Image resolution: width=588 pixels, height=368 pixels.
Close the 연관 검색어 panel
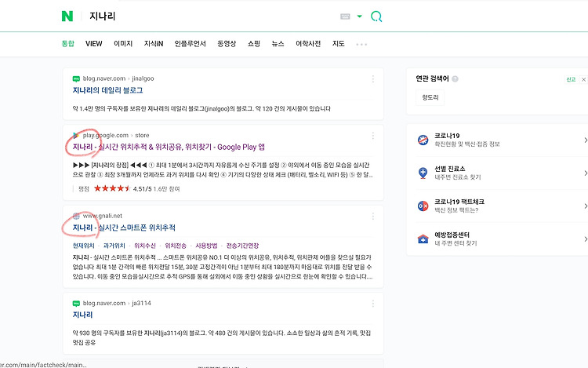point(583,79)
